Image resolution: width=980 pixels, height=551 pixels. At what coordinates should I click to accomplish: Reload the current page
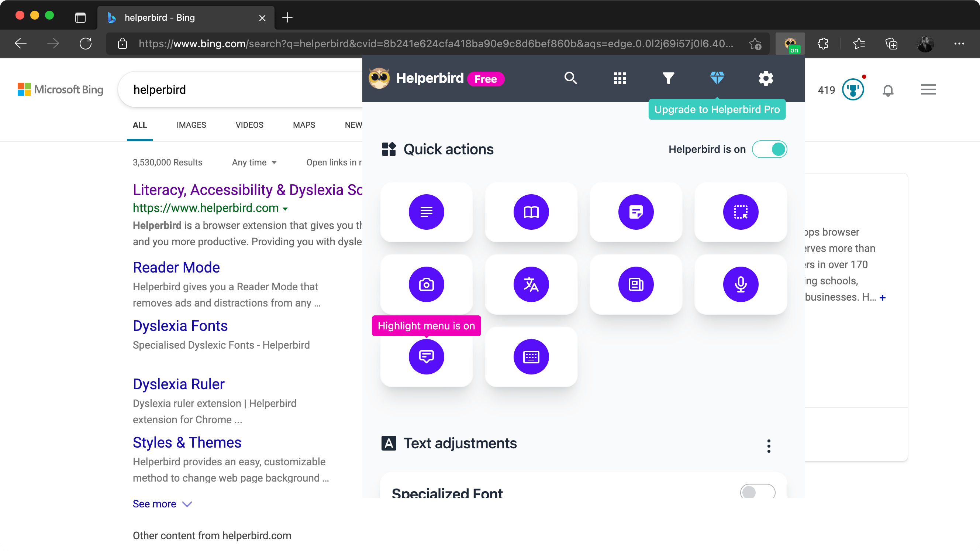[x=86, y=44]
